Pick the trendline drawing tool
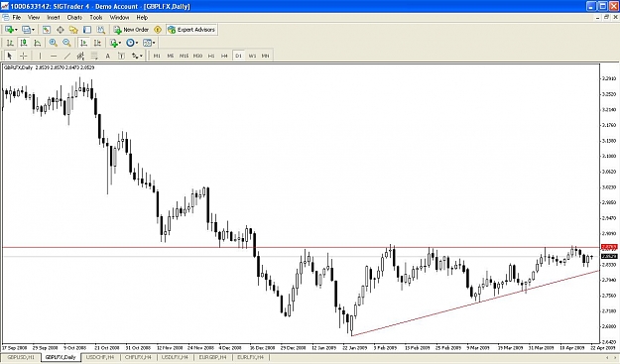The height and width of the screenshot is (364, 620). pos(67,56)
